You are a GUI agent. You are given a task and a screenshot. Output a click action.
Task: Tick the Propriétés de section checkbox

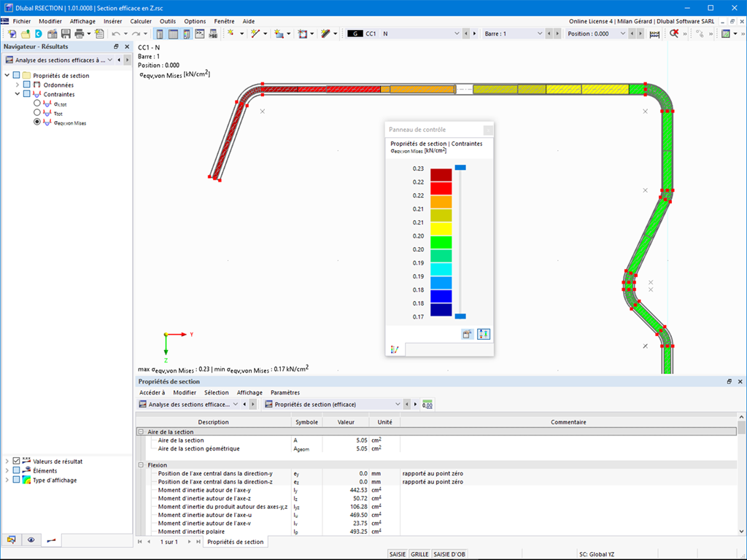16,75
